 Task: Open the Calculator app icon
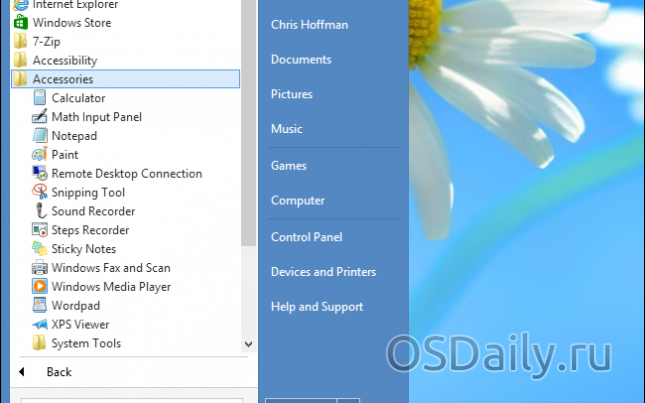pos(40,98)
